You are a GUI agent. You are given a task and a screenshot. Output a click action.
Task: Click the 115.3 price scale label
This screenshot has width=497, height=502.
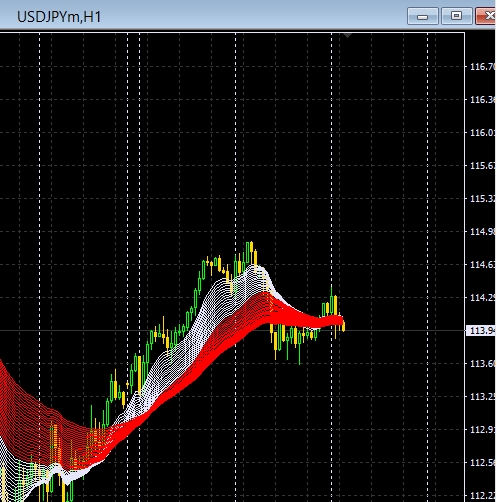point(483,199)
